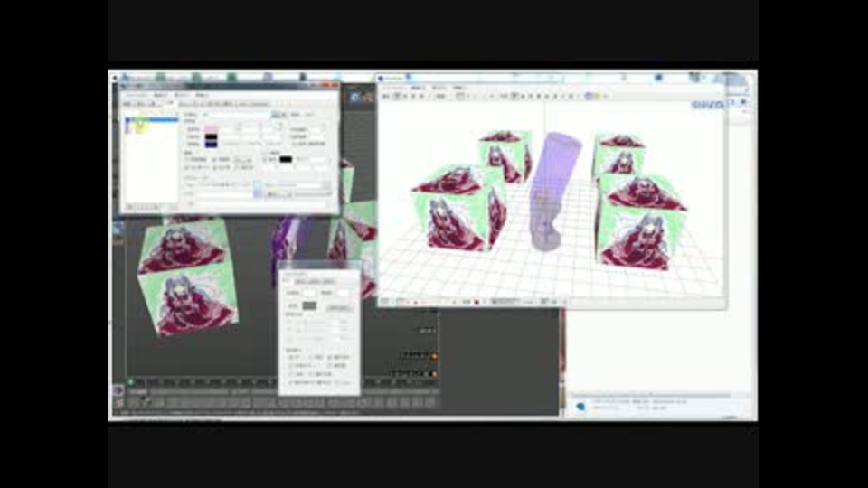The width and height of the screenshot is (868, 488).
Task: Click the blue chat bubble icon at bottom right
Action: click(x=580, y=407)
